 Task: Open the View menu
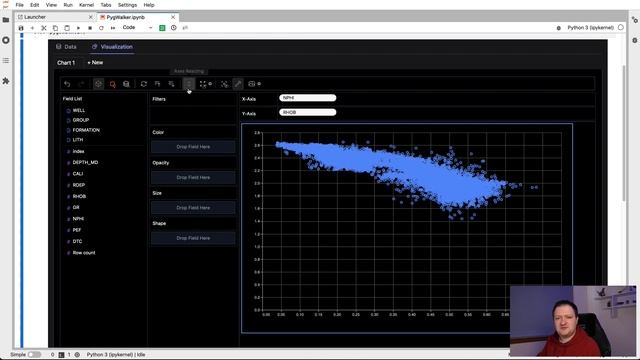pyautogui.click(x=51, y=5)
